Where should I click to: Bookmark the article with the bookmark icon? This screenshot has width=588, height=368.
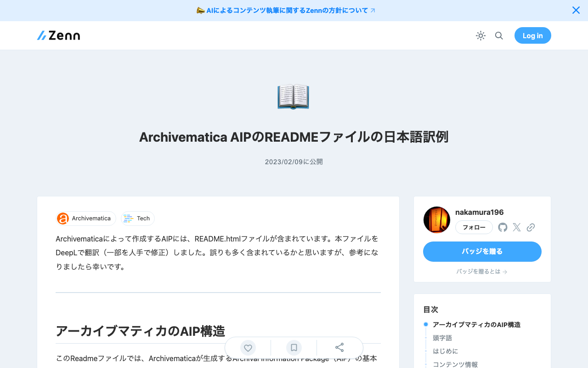click(294, 348)
